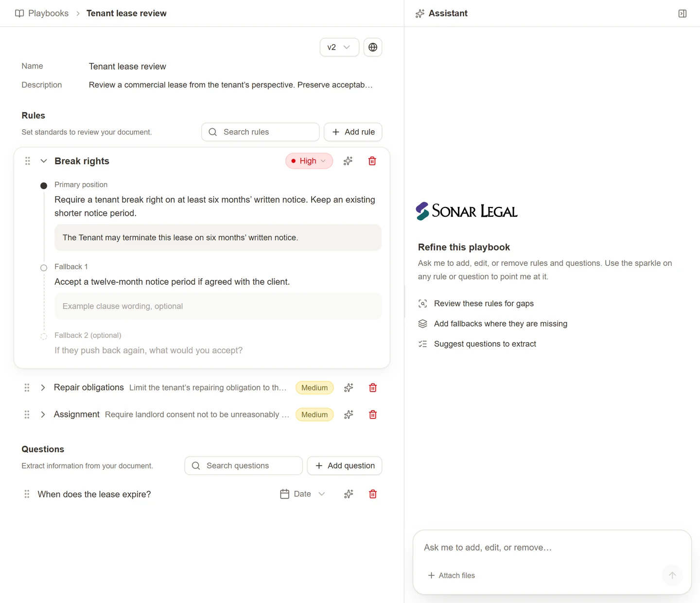Viewport: 700px width, 603px height.
Task: Open Medium severity for Assignment
Action: 315,414
